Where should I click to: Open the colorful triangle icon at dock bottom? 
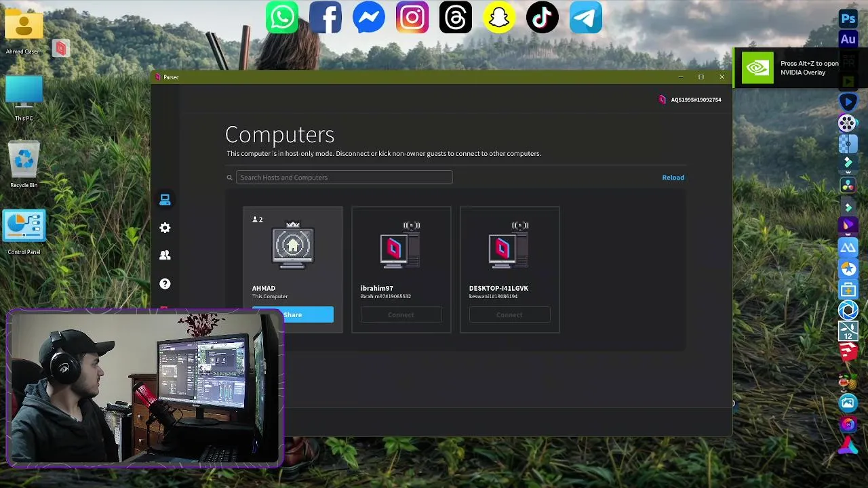(x=848, y=445)
